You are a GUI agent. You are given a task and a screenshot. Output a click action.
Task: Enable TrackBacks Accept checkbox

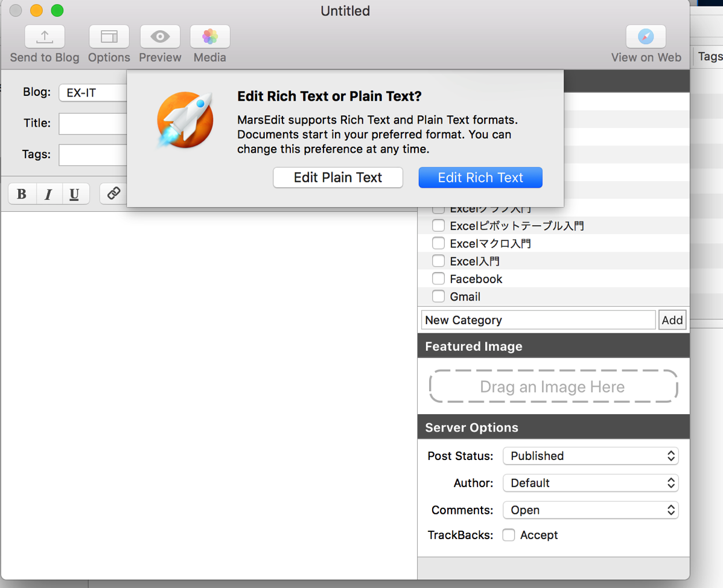(509, 535)
